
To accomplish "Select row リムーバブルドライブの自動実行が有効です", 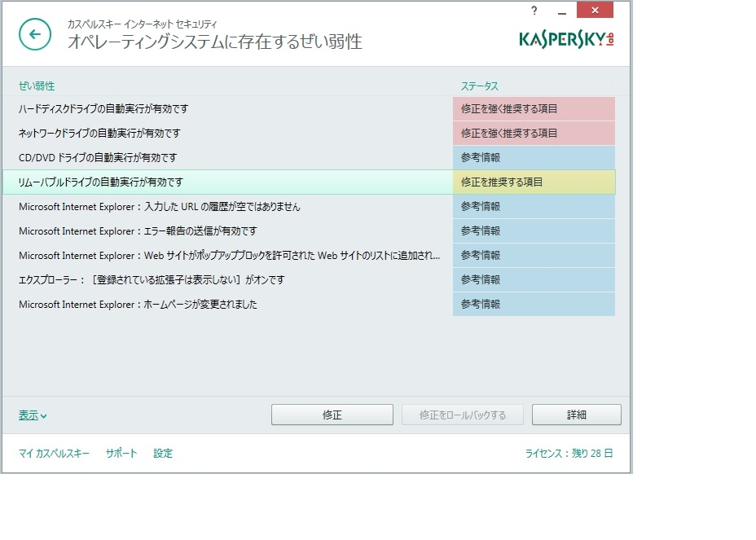I will 309,182.
